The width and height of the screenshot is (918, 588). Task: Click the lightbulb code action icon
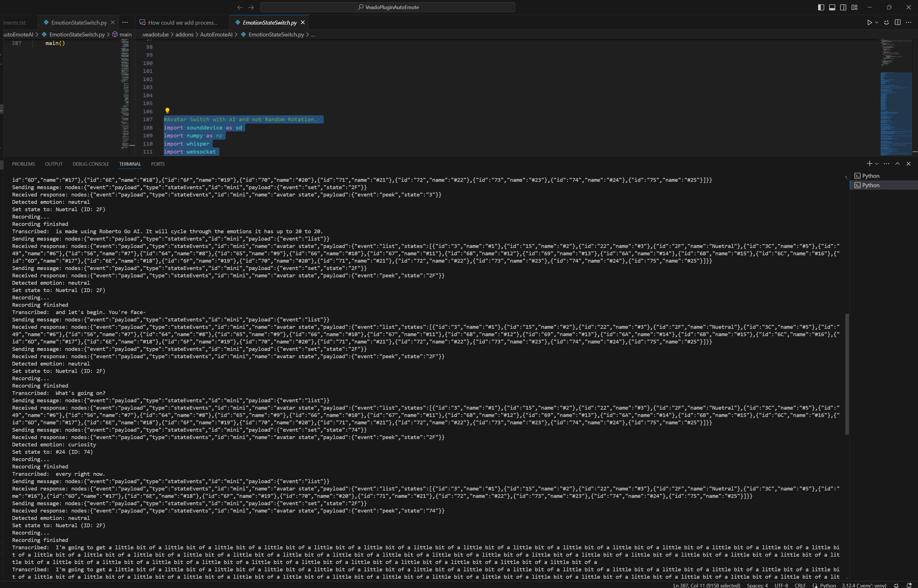click(167, 111)
